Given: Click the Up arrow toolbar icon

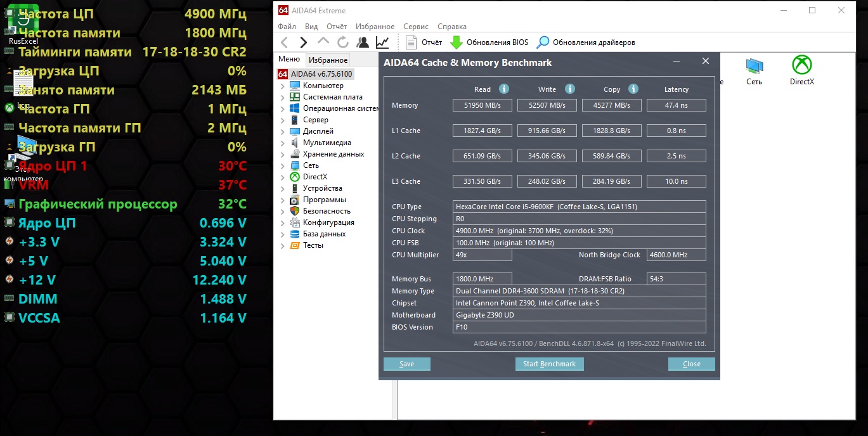Looking at the screenshot, I should pos(323,42).
